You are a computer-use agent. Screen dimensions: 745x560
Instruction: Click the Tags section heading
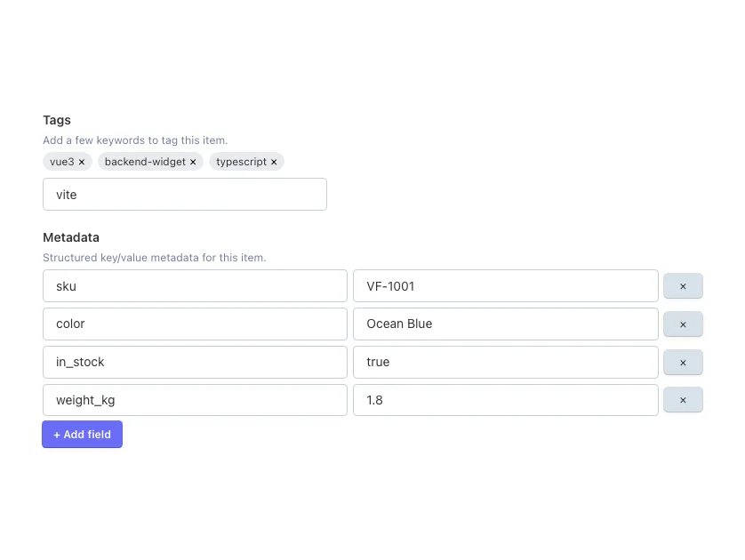tap(57, 120)
